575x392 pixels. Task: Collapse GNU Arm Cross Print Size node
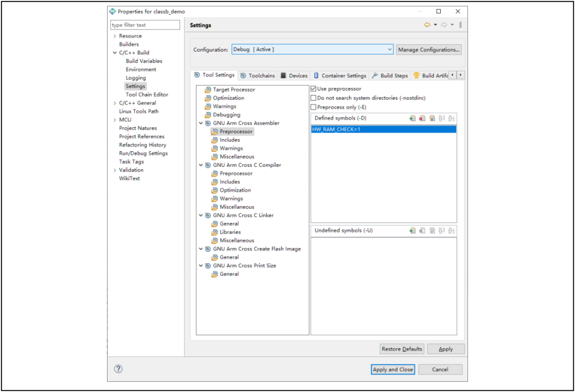(x=201, y=265)
